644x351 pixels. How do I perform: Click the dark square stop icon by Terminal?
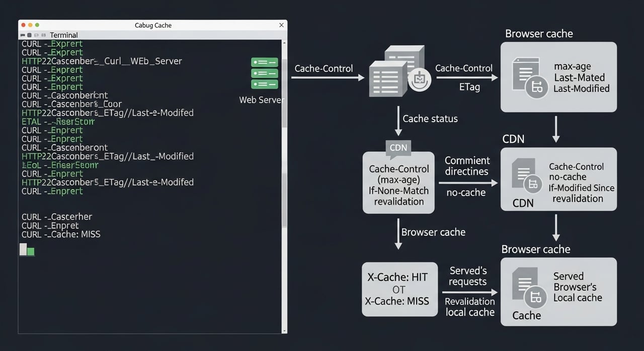click(30, 35)
